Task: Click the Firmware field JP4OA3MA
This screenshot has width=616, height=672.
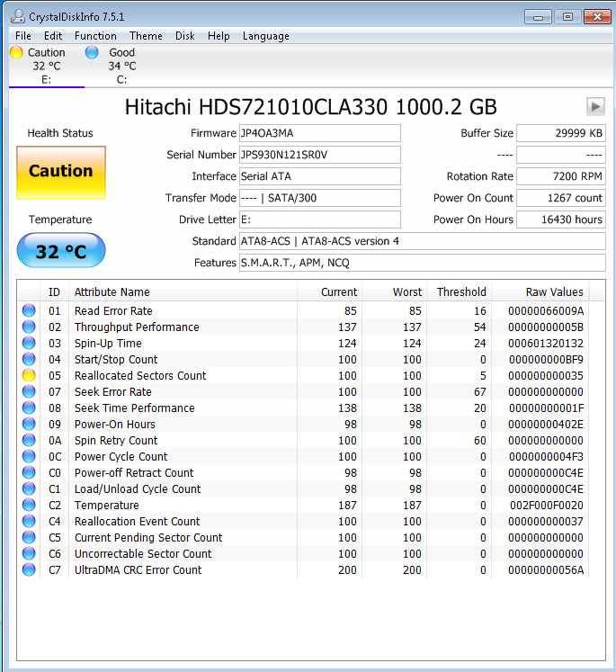Action: pos(320,133)
